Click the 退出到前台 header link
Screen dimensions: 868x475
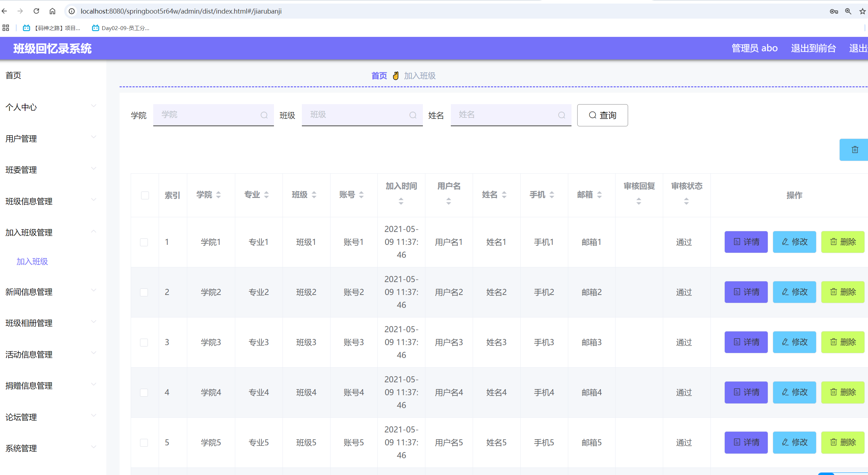[x=814, y=48]
